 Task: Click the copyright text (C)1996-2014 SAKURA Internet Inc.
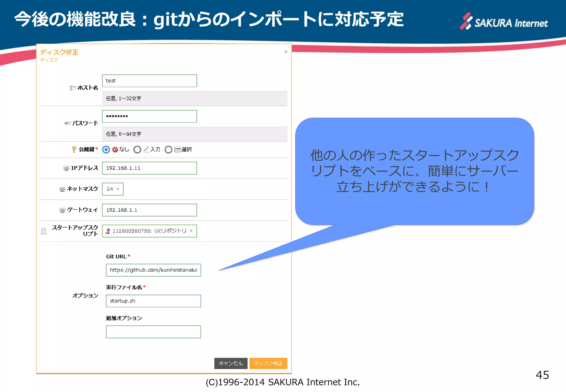click(x=283, y=382)
